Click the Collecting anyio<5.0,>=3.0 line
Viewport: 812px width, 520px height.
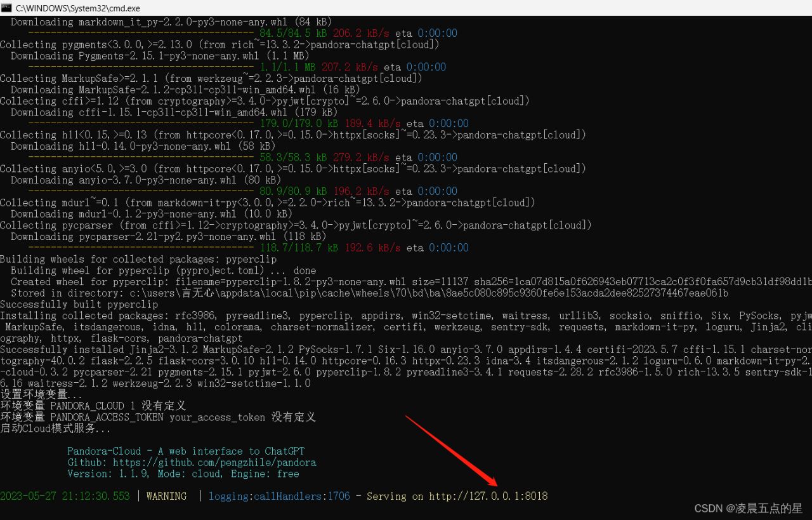293,168
